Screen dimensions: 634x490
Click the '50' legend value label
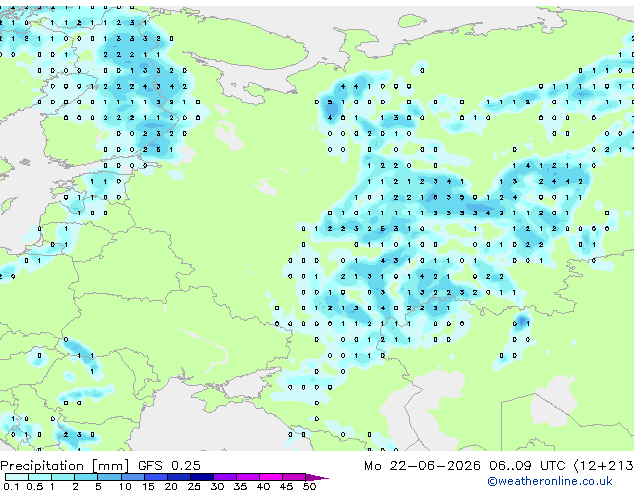[x=310, y=486]
